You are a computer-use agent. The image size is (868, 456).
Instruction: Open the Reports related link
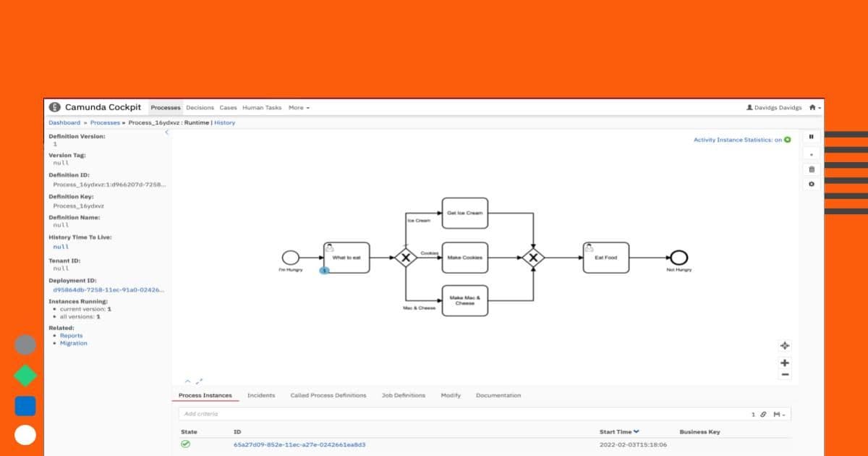[x=71, y=335]
